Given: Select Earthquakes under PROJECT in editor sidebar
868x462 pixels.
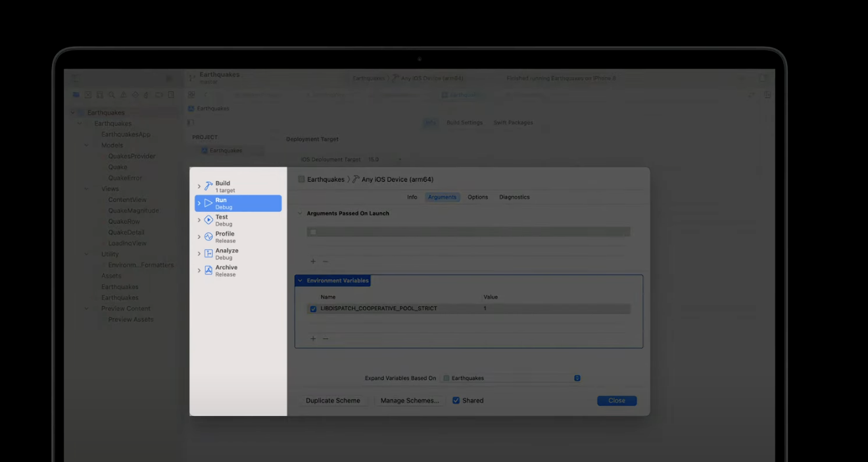Looking at the screenshot, I should [x=227, y=151].
